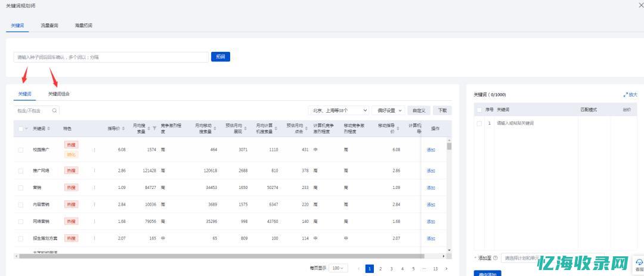Click the 放大 expand icon in keyword panel
The width and height of the screenshot is (644, 276).
[626, 94]
